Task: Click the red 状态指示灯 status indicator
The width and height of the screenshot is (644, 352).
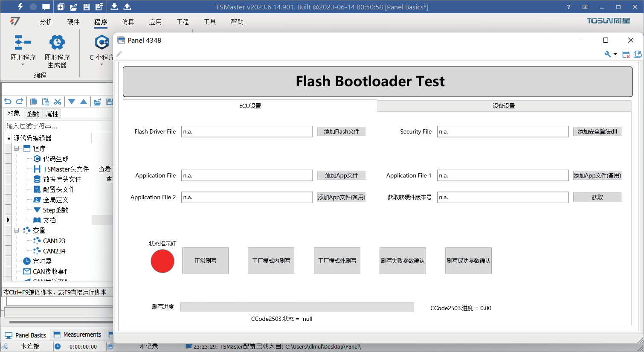Action: (162, 261)
